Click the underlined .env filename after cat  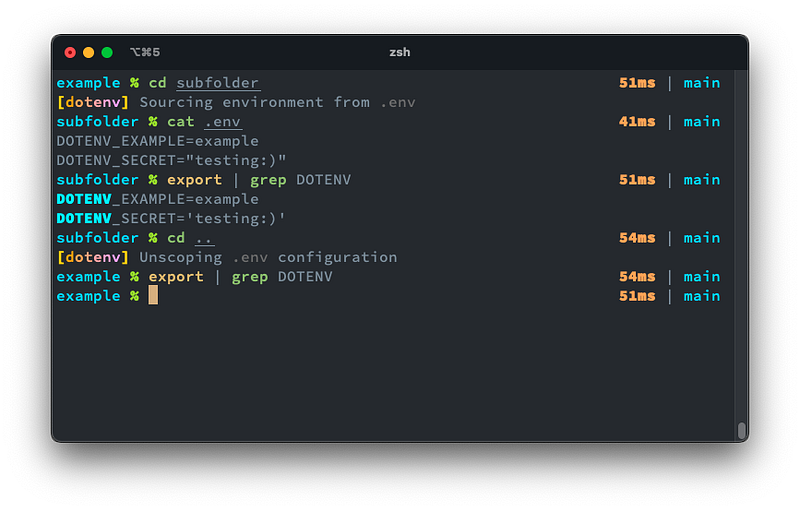pos(222,122)
